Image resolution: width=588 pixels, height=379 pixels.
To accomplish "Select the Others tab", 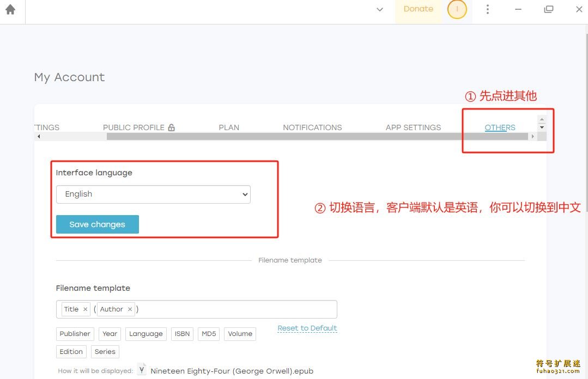I will tap(500, 127).
